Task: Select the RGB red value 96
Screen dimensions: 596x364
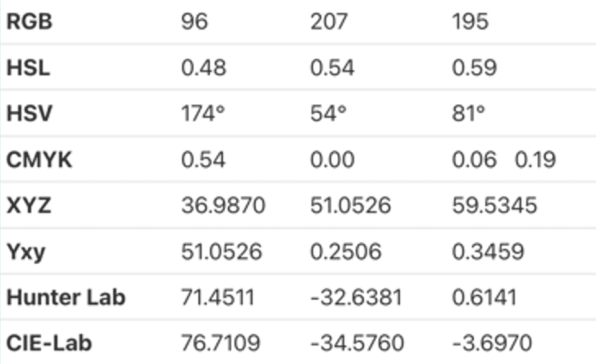Action: tap(194, 21)
